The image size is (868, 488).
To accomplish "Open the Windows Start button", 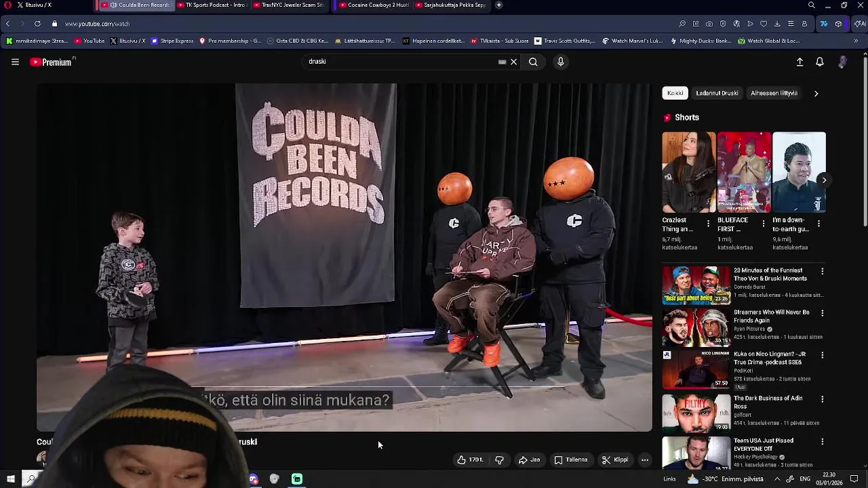I will pos(11,479).
